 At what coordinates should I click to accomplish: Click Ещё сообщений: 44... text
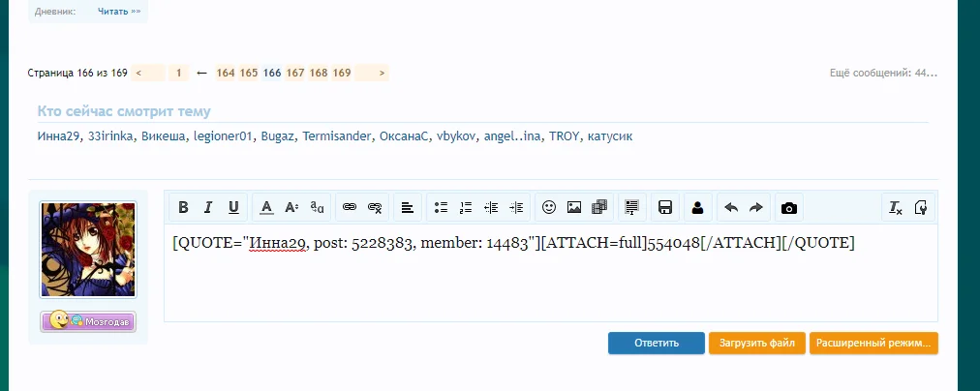[x=883, y=74]
